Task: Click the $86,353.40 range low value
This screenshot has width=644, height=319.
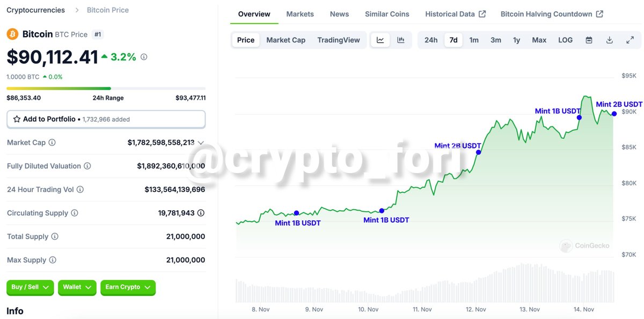Action: (24, 98)
